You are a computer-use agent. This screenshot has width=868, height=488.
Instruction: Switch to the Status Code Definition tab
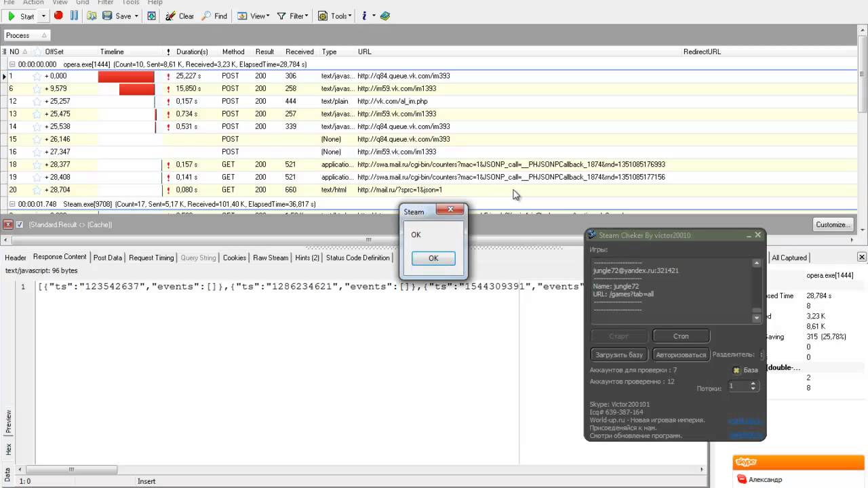358,258
